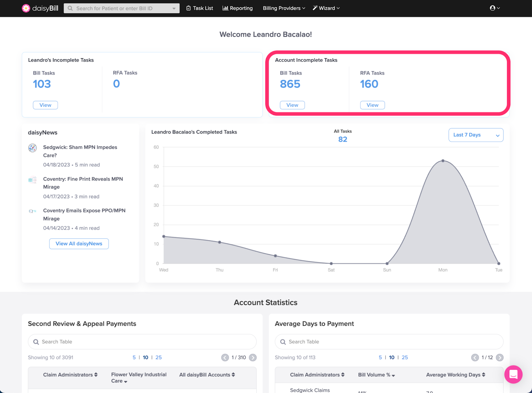The image size is (532, 393).
Task: Open the Last 7 Days range dropdown
Action: 476,135
